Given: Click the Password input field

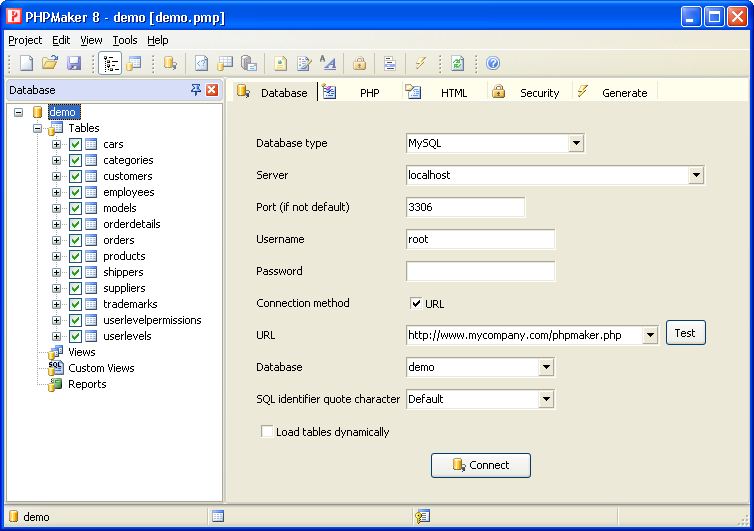Looking at the screenshot, I should pos(480,271).
